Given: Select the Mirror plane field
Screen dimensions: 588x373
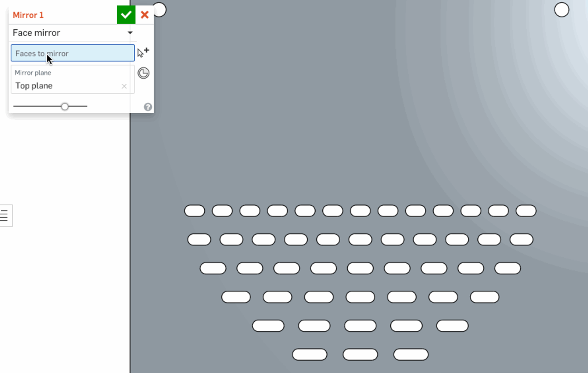Looking at the screenshot, I should (x=66, y=80).
